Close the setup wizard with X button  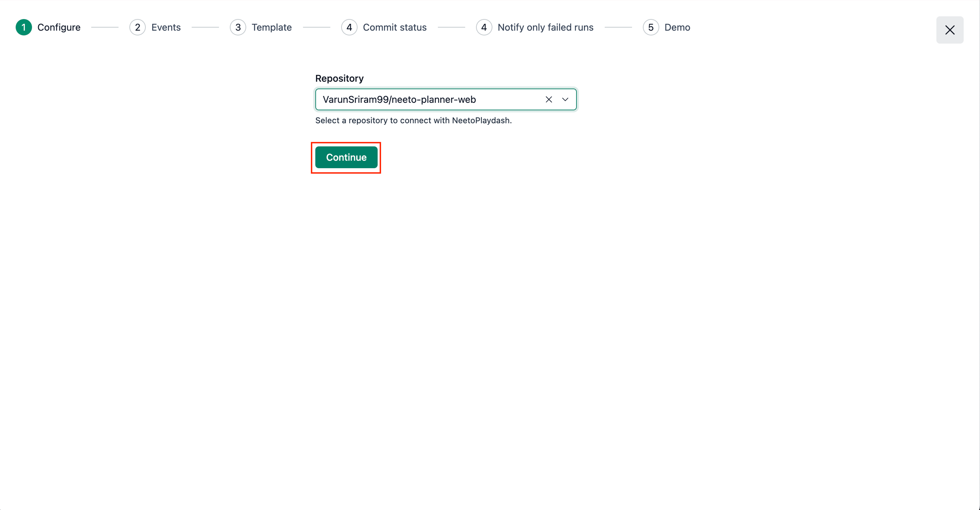950,30
